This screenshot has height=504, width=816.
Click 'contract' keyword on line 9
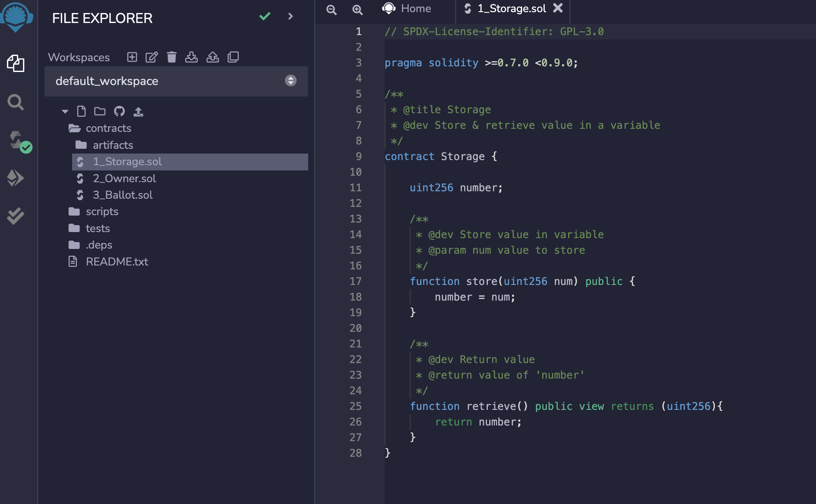tap(409, 157)
